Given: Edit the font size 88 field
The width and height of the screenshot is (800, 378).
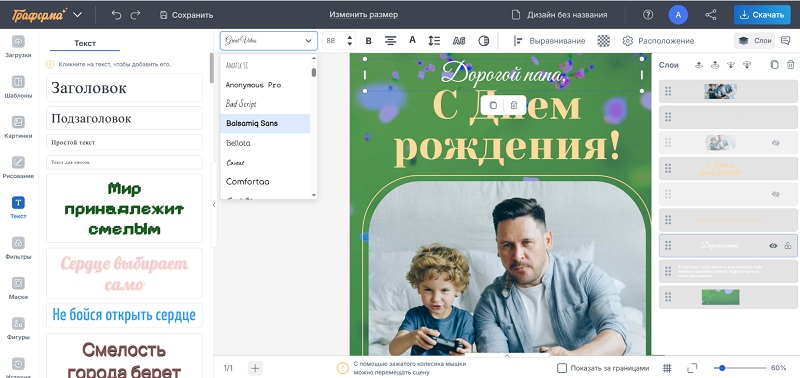Looking at the screenshot, I should pyautogui.click(x=334, y=41).
